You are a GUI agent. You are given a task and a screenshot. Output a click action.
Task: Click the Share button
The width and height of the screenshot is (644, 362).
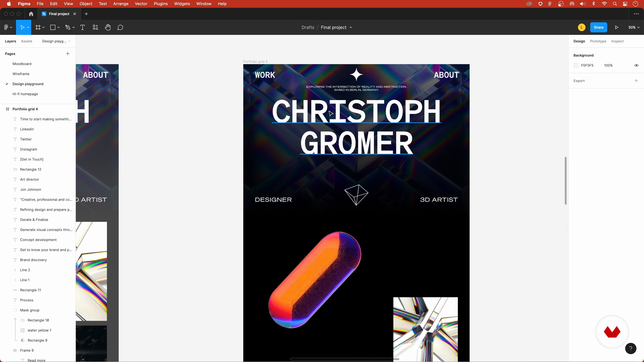(599, 27)
